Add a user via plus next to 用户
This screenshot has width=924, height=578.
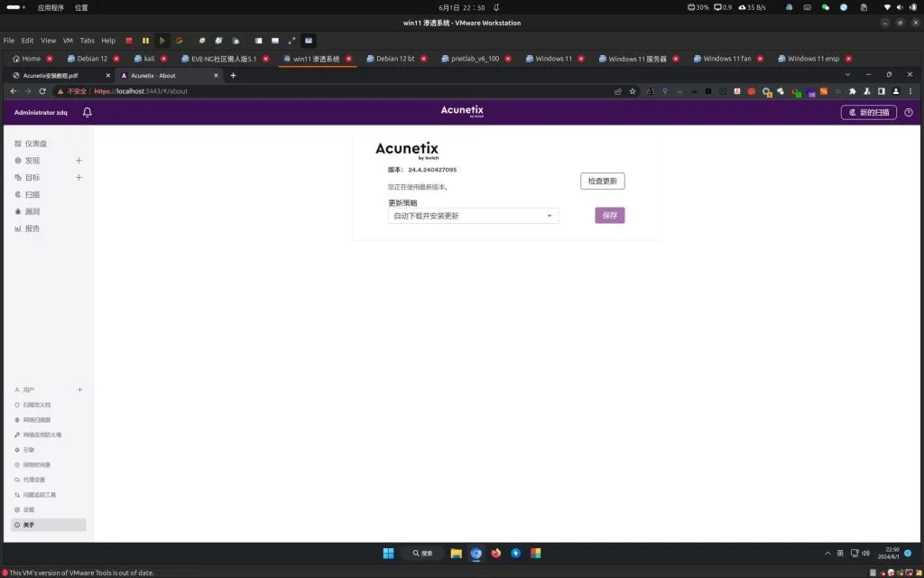pos(79,390)
